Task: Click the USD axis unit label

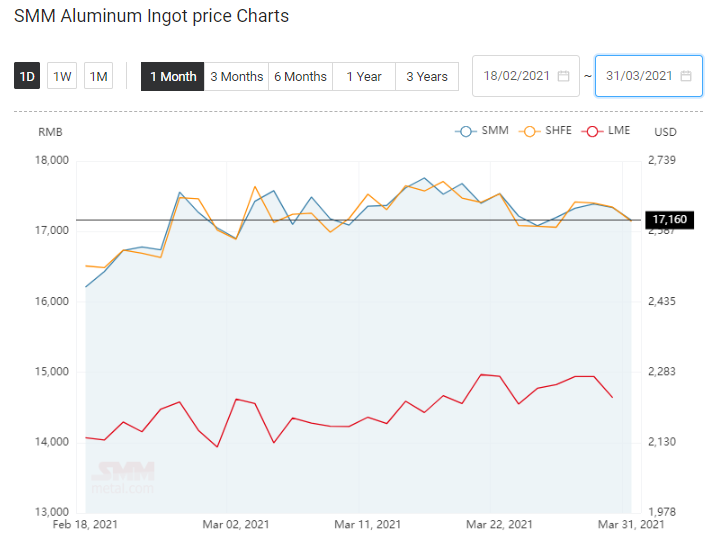Action: [665, 132]
